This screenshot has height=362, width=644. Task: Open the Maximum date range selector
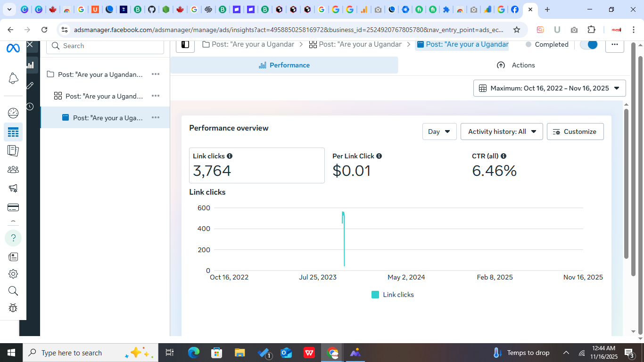point(549,88)
